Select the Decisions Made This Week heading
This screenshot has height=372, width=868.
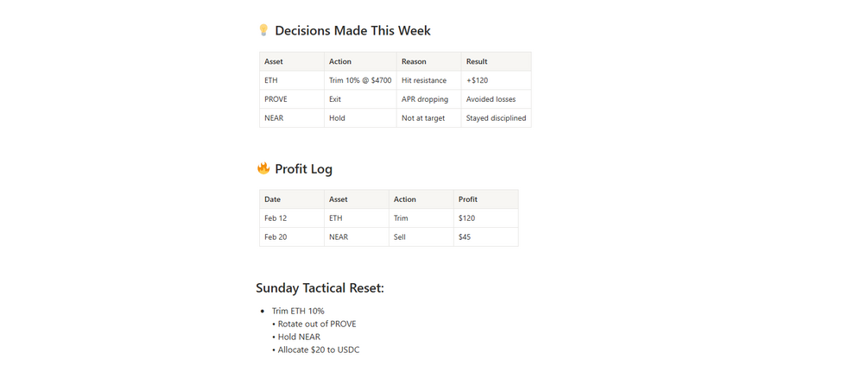352,30
